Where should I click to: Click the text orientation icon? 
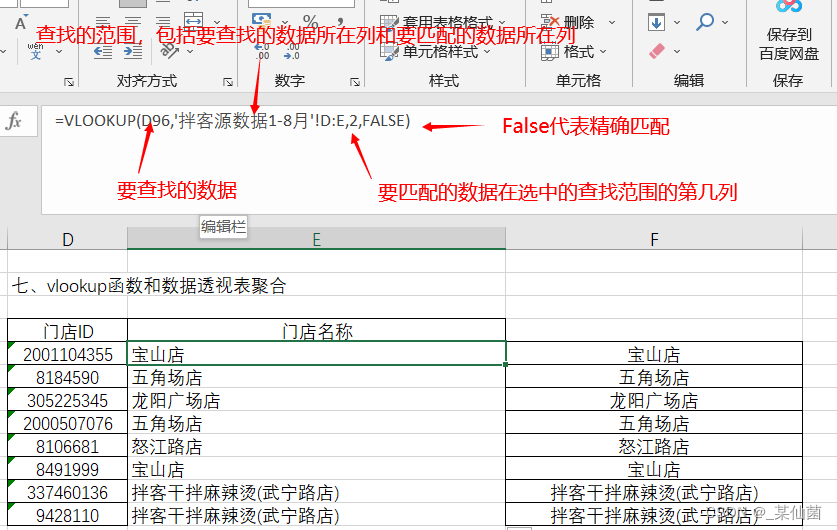point(170,51)
